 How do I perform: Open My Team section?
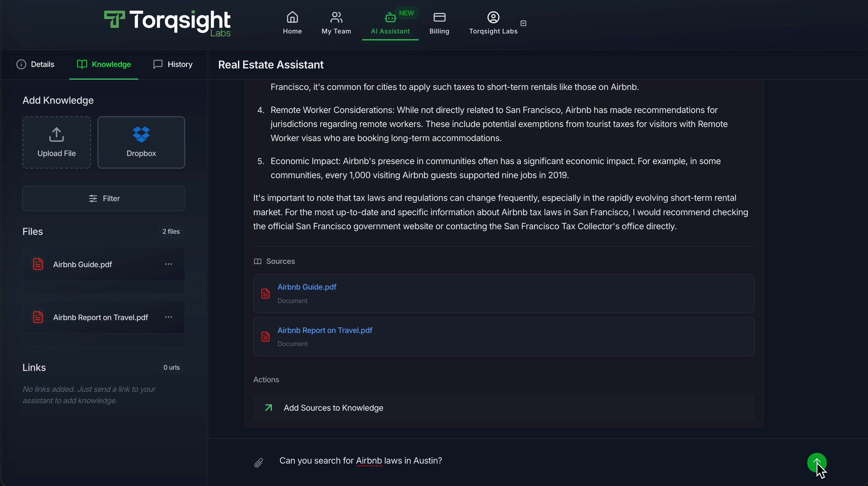pos(336,23)
